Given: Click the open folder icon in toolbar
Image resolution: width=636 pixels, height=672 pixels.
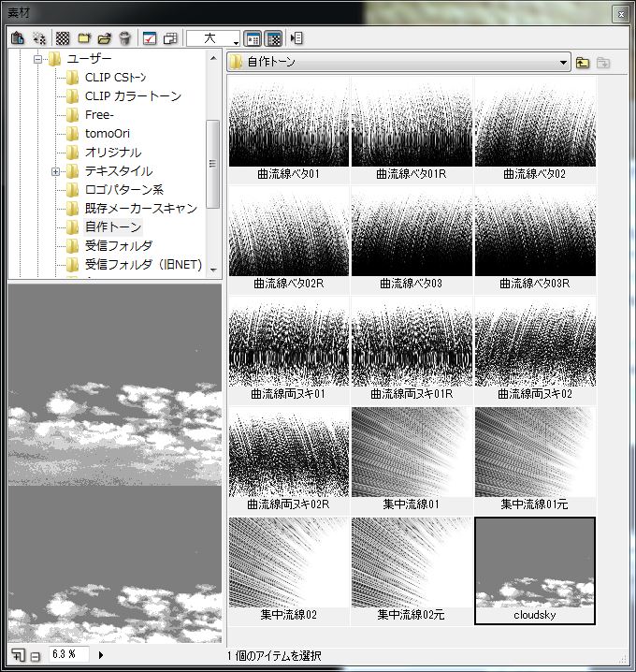Looking at the screenshot, I should tap(104, 38).
